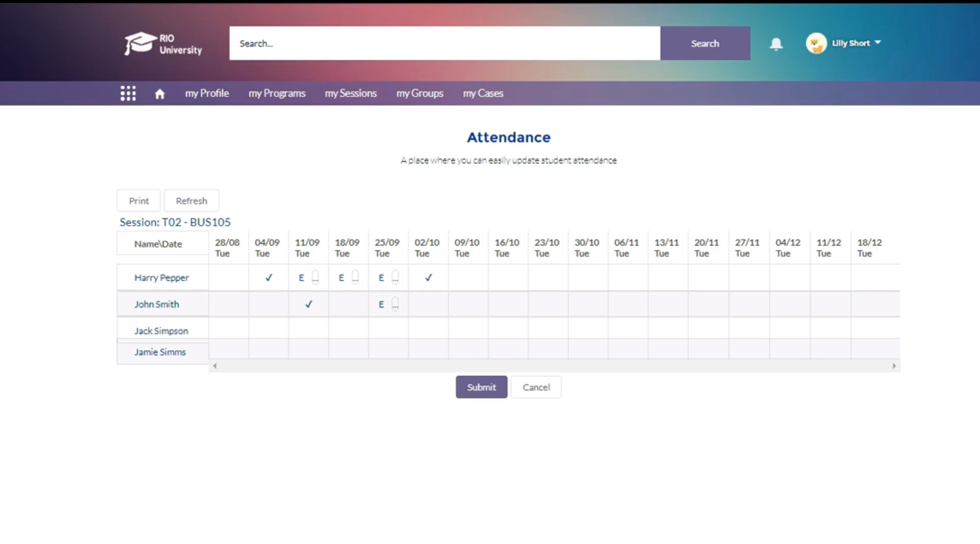Open options for Harry Pepper's 02/10 cell
The height and width of the screenshot is (544, 980).
point(428,277)
